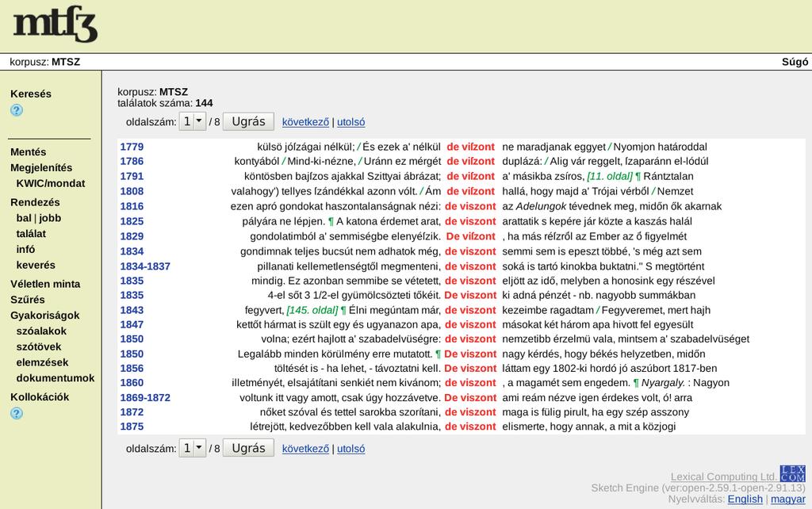Open top page number dropdown
This screenshot has width=812, height=509.
tap(193, 121)
